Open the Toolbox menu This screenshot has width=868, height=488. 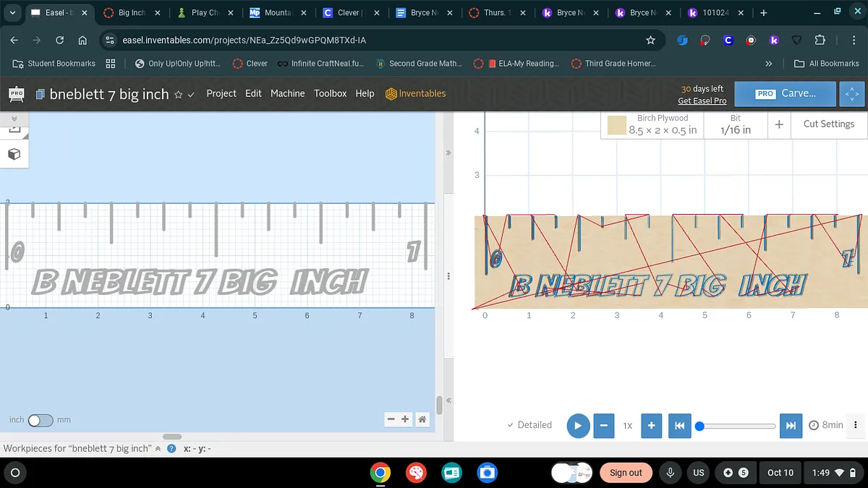pyautogui.click(x=330, y=93)
